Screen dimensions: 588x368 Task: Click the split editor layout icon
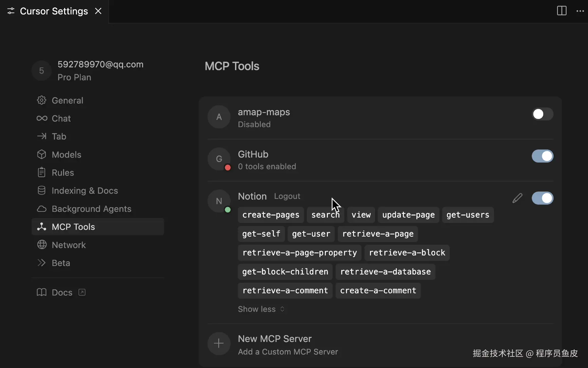coord(562,11)
